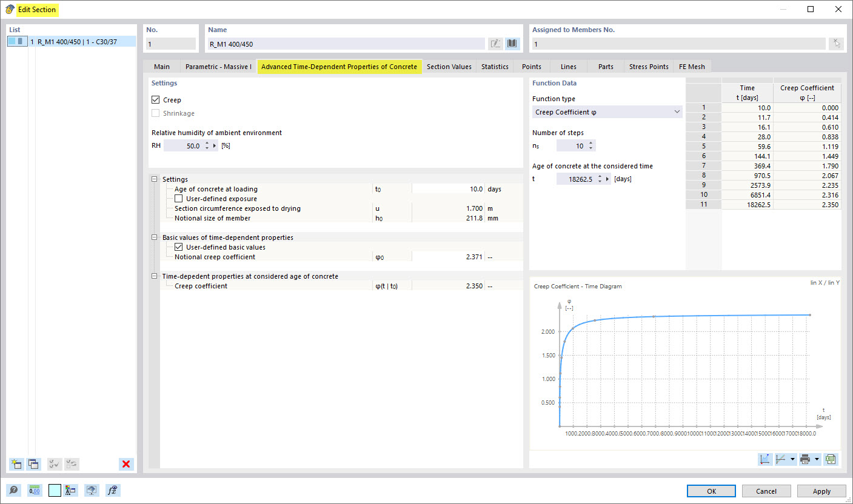Click table row header number 11
Image resolution: width=853 pixels, height=504 pixels.
[x=704, y=205]
